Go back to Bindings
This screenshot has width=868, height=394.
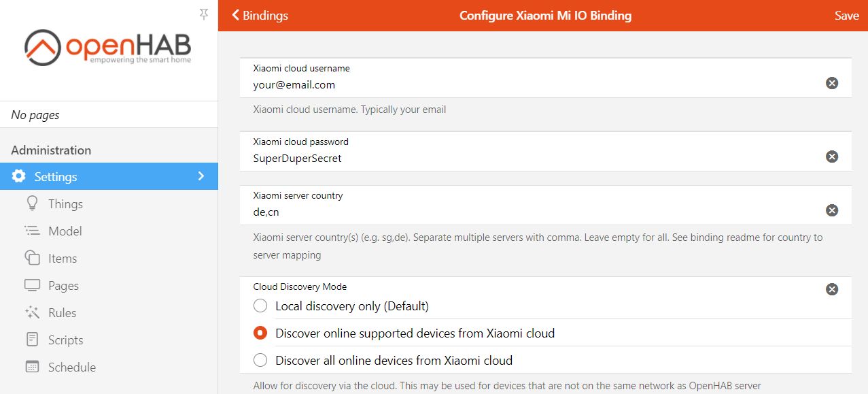(x=260, y=14)
